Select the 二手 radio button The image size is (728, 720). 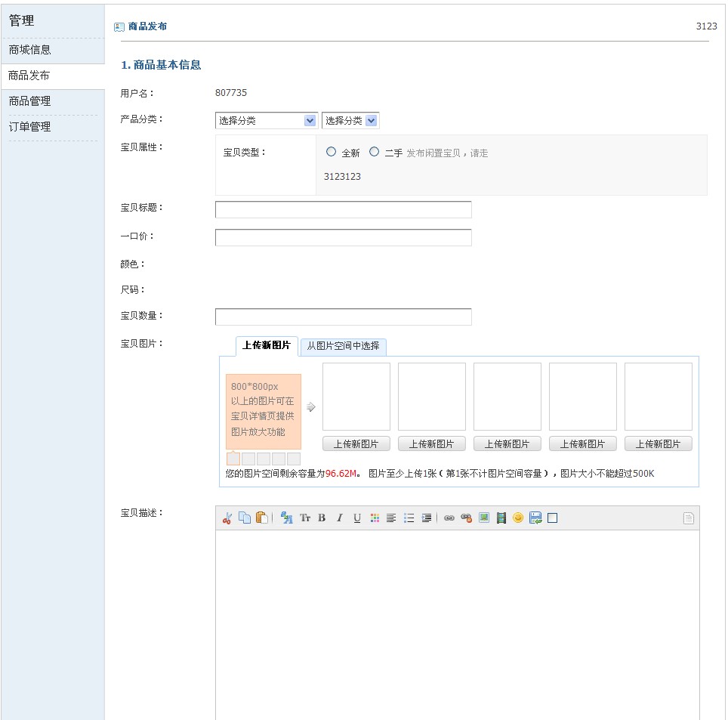pyautogui.click(x=374, y=152)
